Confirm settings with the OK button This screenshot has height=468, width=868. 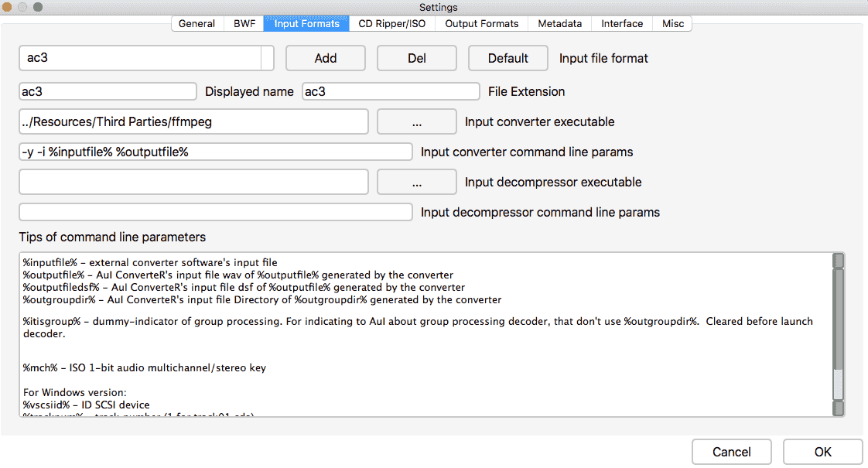click(822, 452)
